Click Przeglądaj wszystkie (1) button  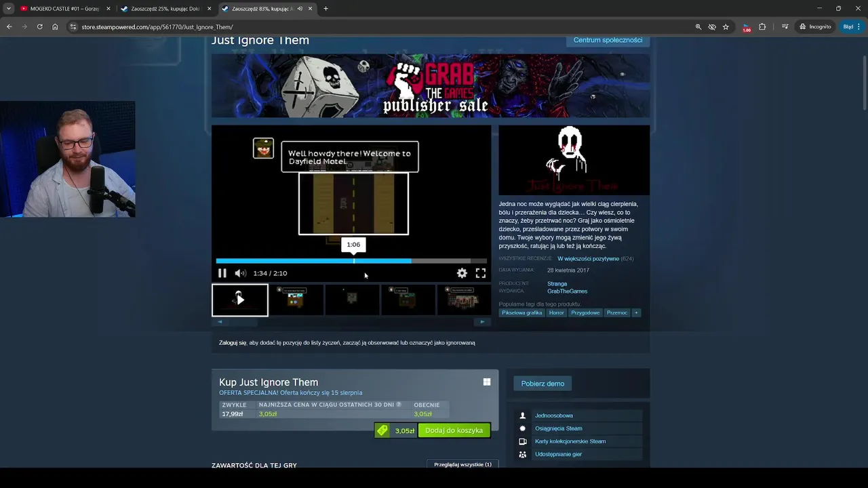(x=462, y=464)
